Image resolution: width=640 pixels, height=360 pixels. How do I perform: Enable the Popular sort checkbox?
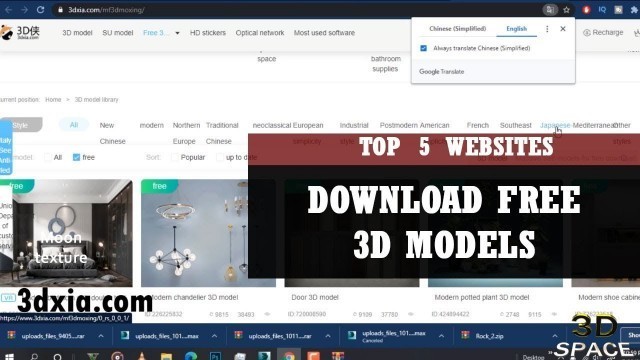click(x=175, y=157)
